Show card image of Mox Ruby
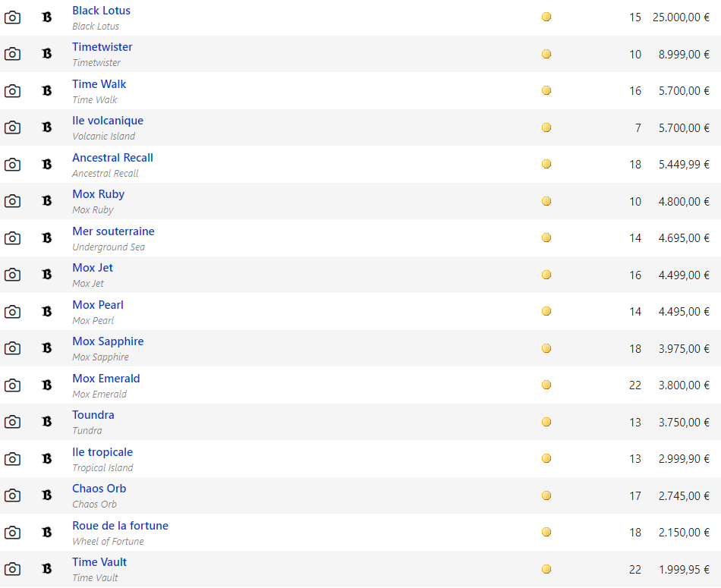721x588 pixels. click(x=12, y=201)
